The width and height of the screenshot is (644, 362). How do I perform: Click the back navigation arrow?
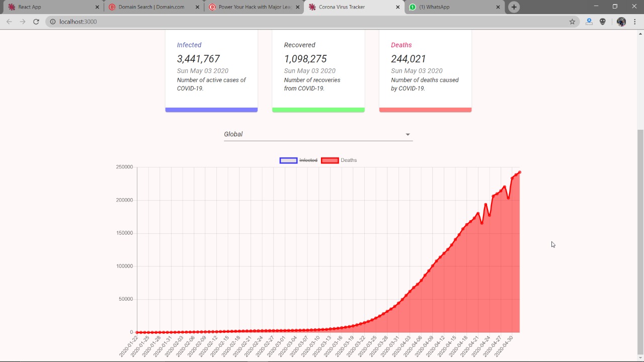(x=9, y=22)
